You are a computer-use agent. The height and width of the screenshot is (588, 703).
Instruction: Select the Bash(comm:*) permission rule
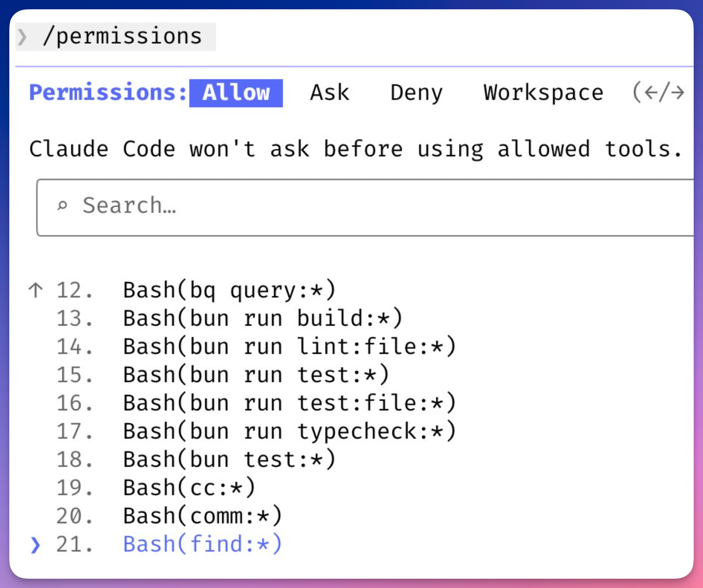[203, 516]
